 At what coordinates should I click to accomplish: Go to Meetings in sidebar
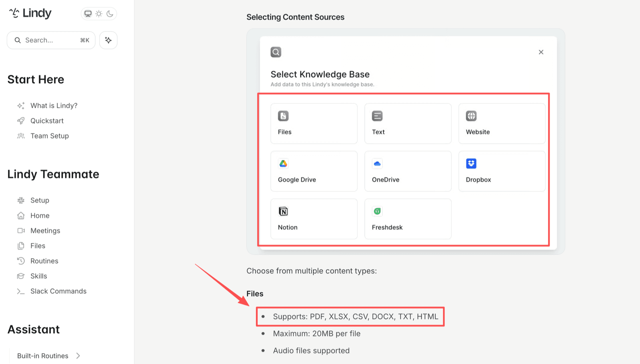click(x=45, y=231)
